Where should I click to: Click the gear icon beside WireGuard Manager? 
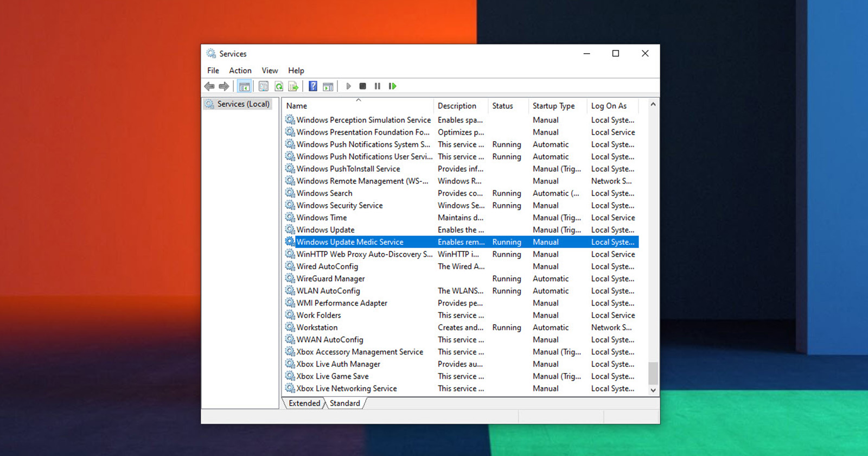(290, 278)
